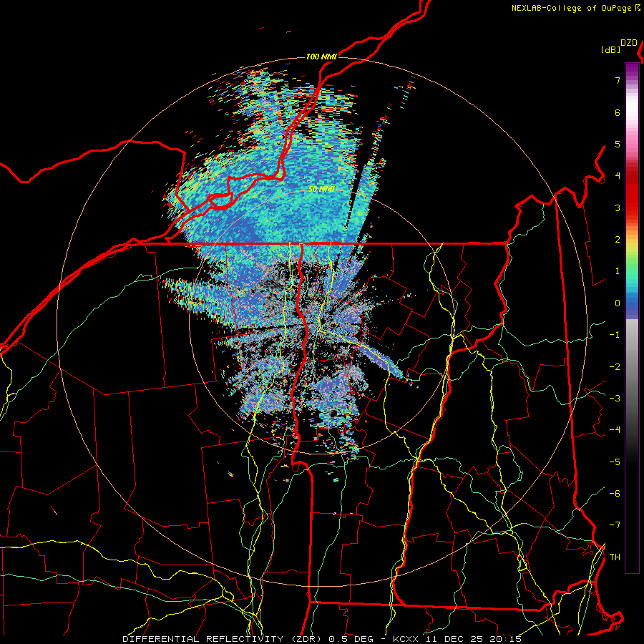This screenshot has width=644, height=644.
Task: Click the -6 value on the color scale
Action: (615, 494)
